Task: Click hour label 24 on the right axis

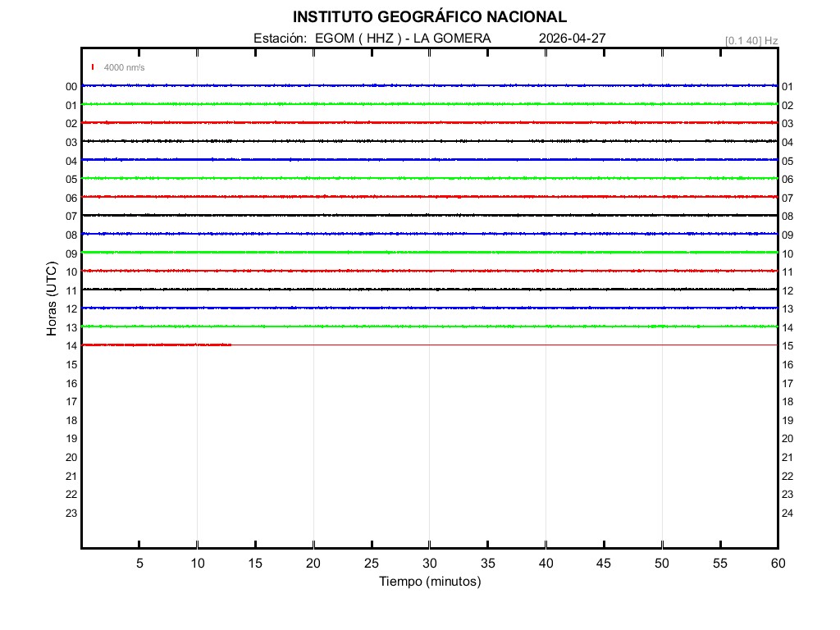Action: point(787,513)
